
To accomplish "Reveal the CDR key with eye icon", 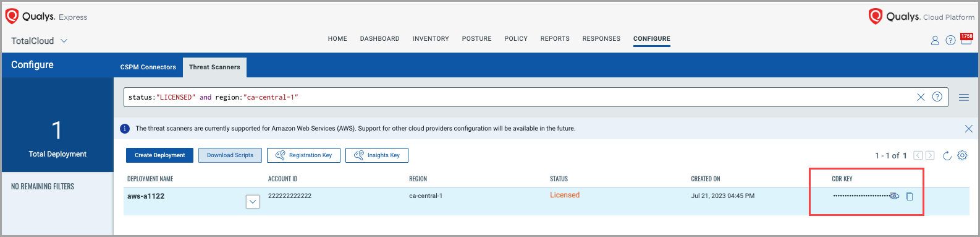I will click(x=893, y=196).
